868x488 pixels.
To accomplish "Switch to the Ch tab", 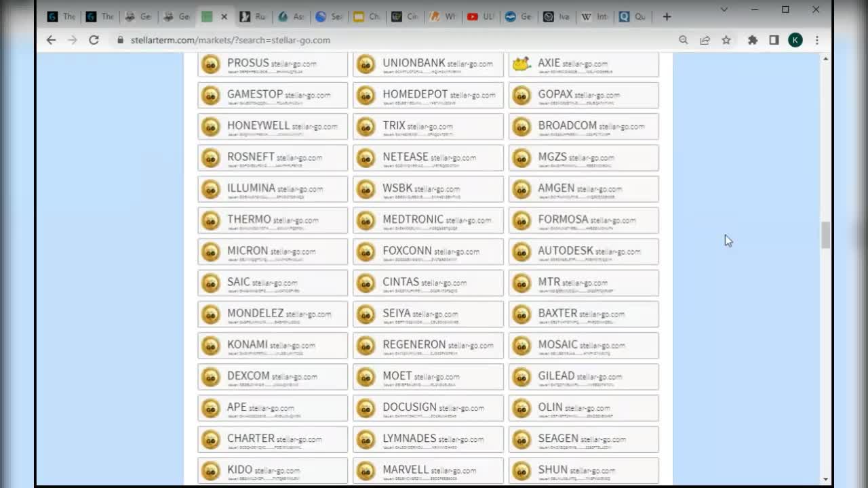I will click(367, 16).
